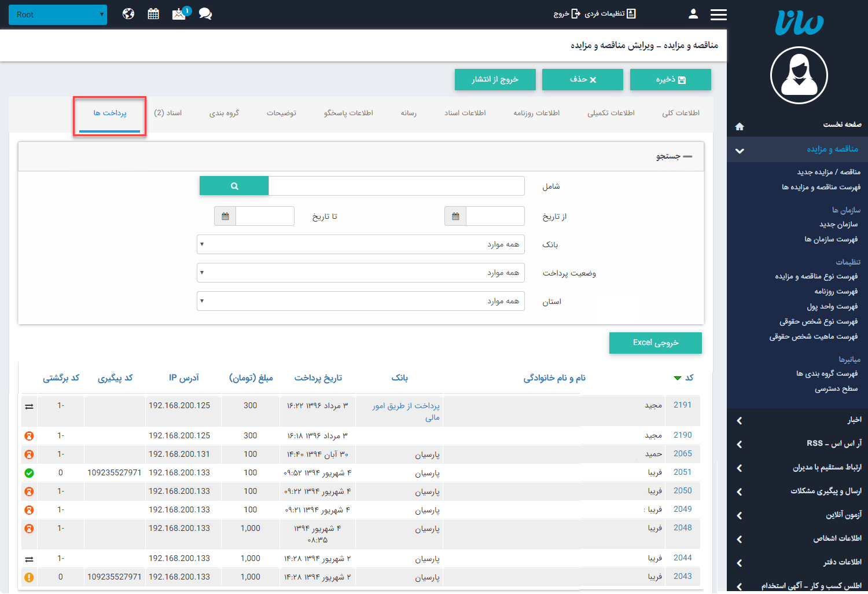Click the user profile icon

(693, 13)
